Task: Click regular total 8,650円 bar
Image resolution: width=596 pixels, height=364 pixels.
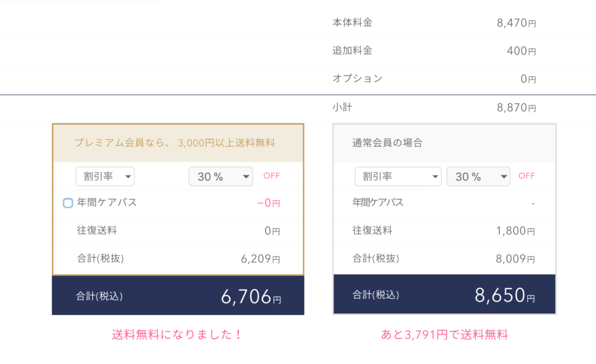Action: click(x=444, y=295)
